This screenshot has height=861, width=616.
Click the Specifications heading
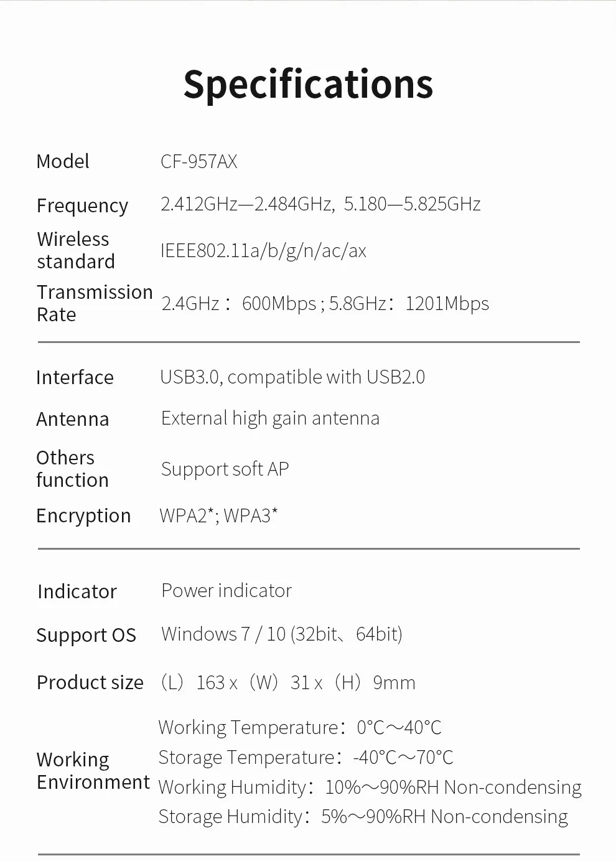point(308,85)
